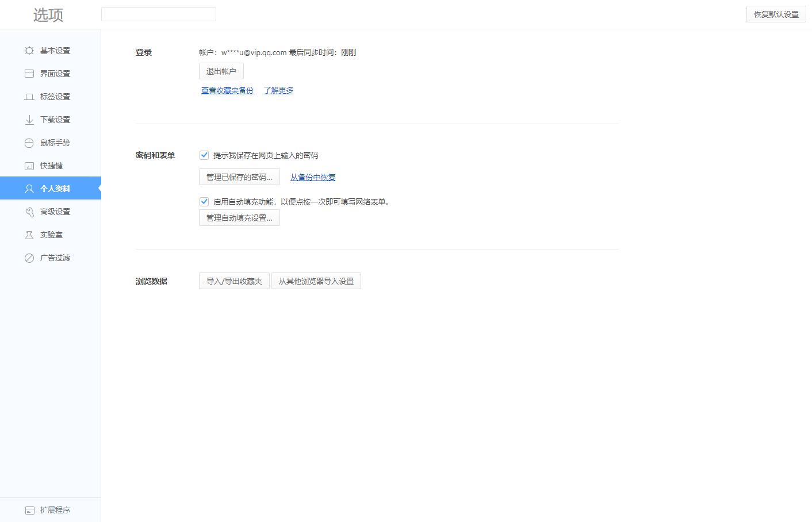The width and height of the screenshot is (812, 522).
Task: Click 从备份中恢复 link
Action: (313, 177)
